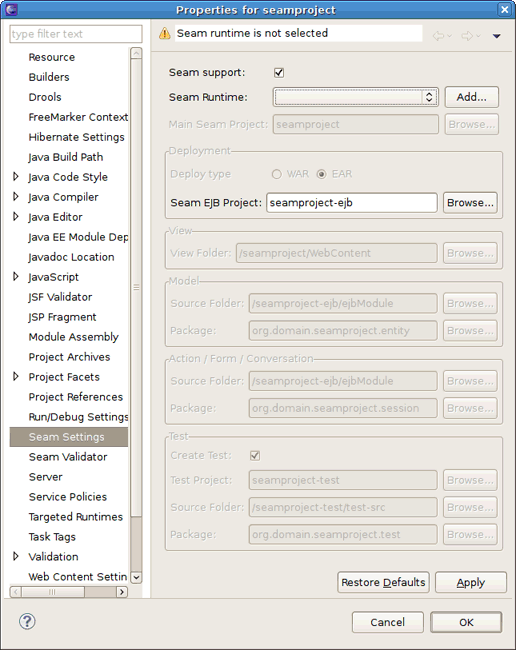This screenshot has width=516, height=650.
Task: Select Drools in the properties tree
Action: 45,97
